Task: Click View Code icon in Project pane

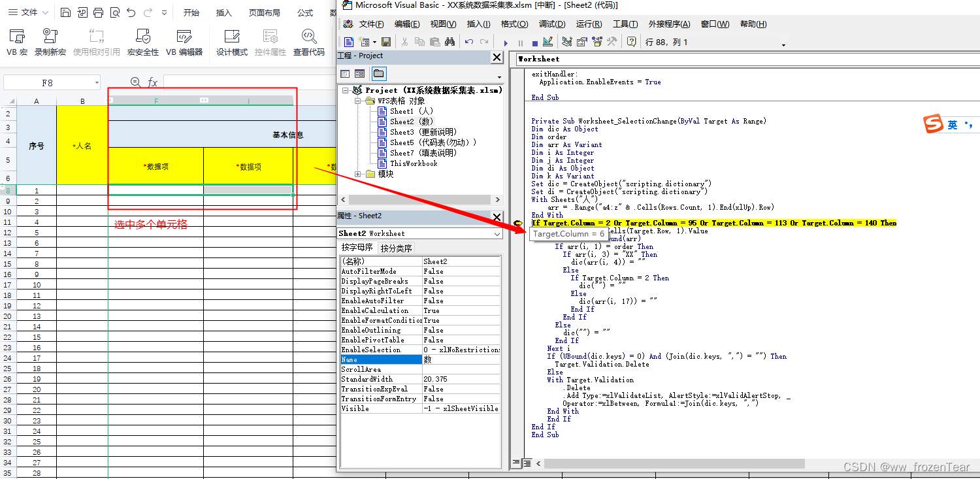Action: [x=346, y=74]
